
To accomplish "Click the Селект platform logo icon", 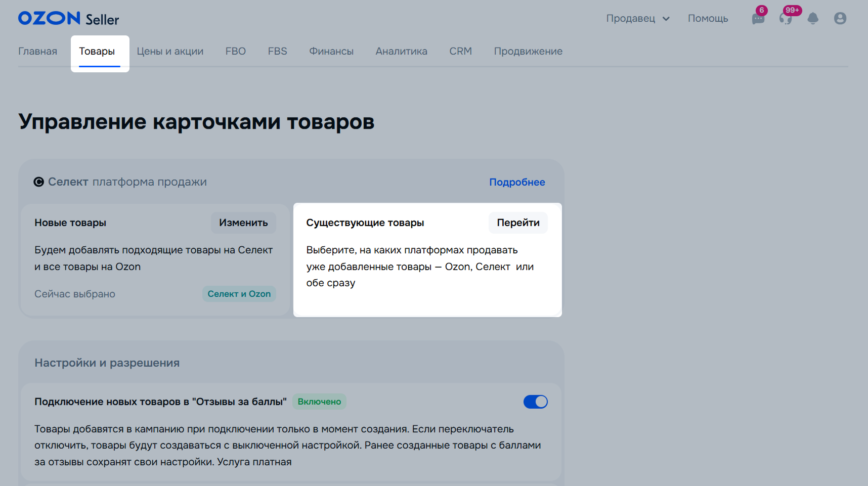I will 39,182.
